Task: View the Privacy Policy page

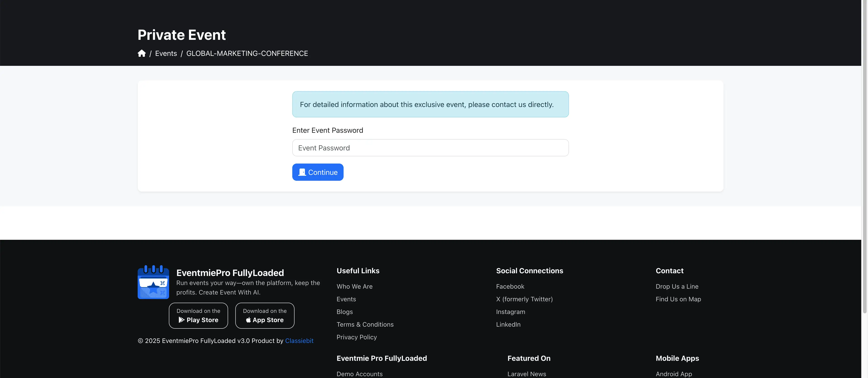Action: click(356, 337)
